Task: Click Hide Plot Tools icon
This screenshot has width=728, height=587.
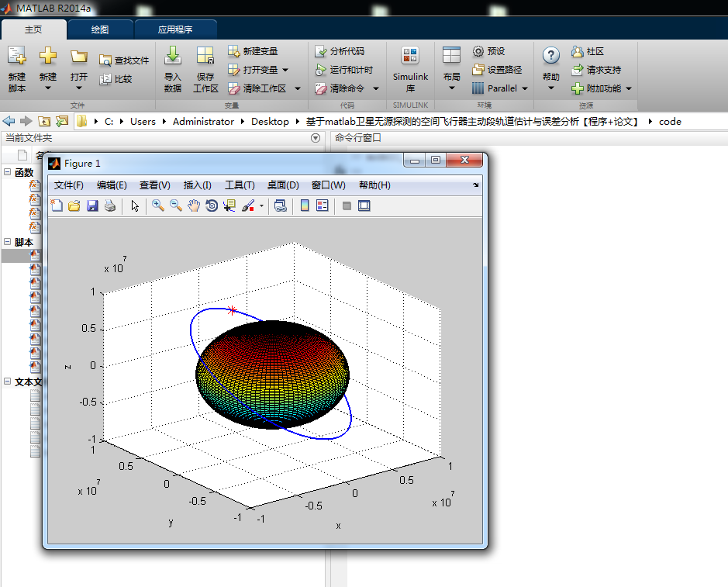Action: [347, 205]
